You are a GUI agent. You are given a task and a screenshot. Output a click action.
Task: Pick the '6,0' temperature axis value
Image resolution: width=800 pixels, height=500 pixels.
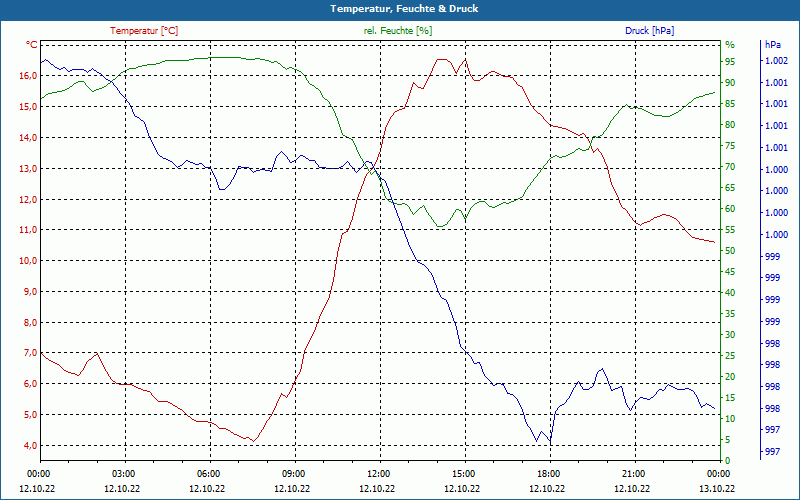(31, 384)
